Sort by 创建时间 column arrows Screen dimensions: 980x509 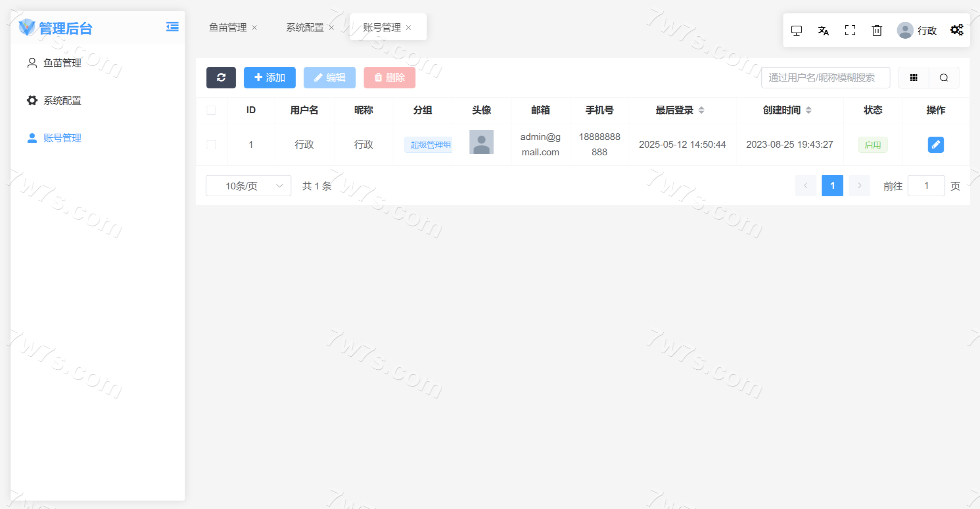pos(808,110)
